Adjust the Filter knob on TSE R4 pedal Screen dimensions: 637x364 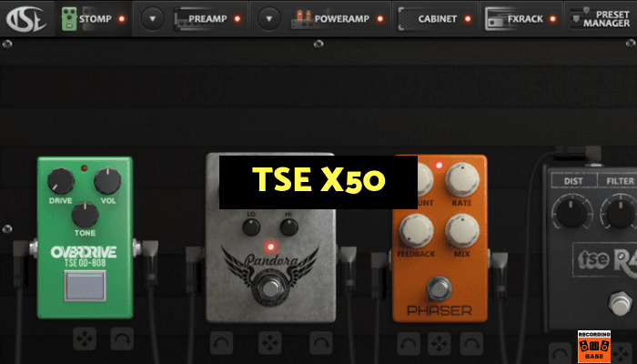[620, 214]
